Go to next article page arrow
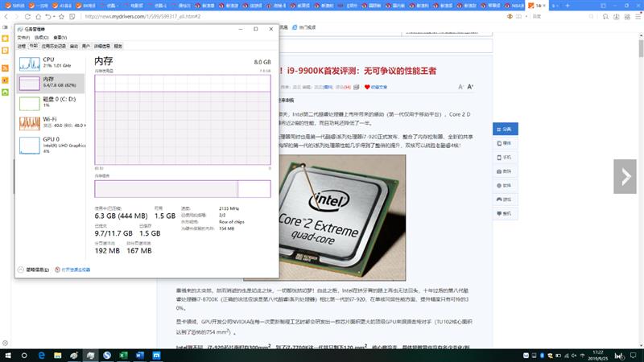Image resolution: width=644 pixels, height=362 pixels. pyautogui.click(x=625, y=176)
